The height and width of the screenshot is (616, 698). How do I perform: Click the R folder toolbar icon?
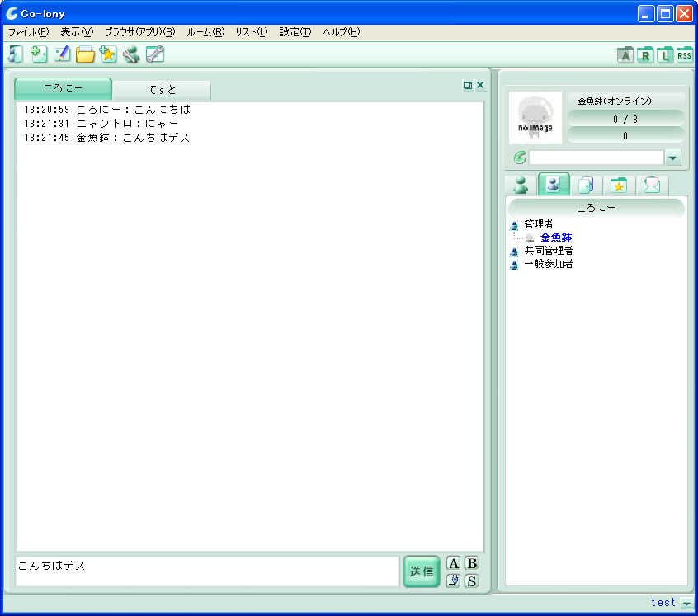click(x=645, y=55)
